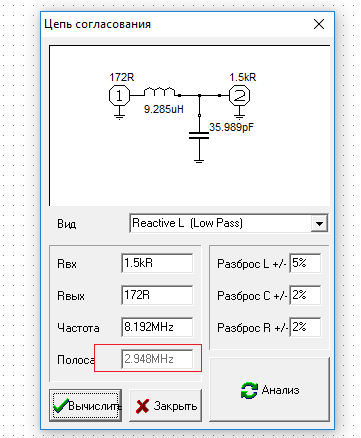
Task: Click the red X icon on Закрыть
Action: click(x=142, y=406)
